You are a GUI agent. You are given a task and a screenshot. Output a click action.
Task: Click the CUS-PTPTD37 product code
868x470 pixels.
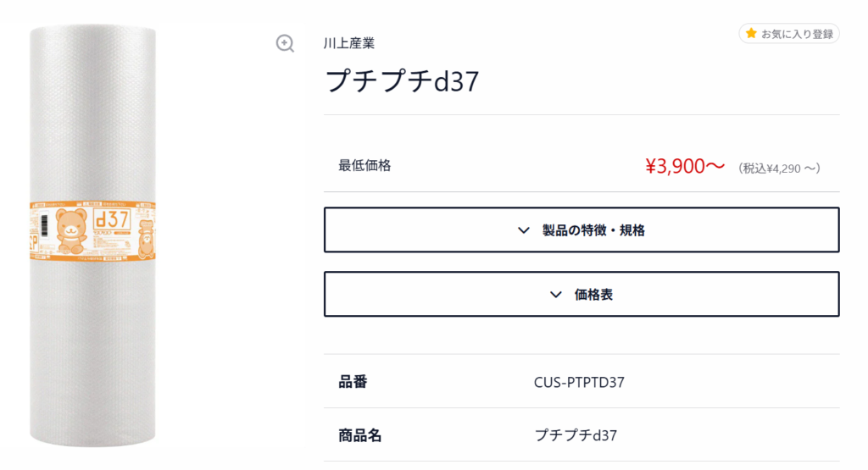pyautogui.click(x=579, y=382)
